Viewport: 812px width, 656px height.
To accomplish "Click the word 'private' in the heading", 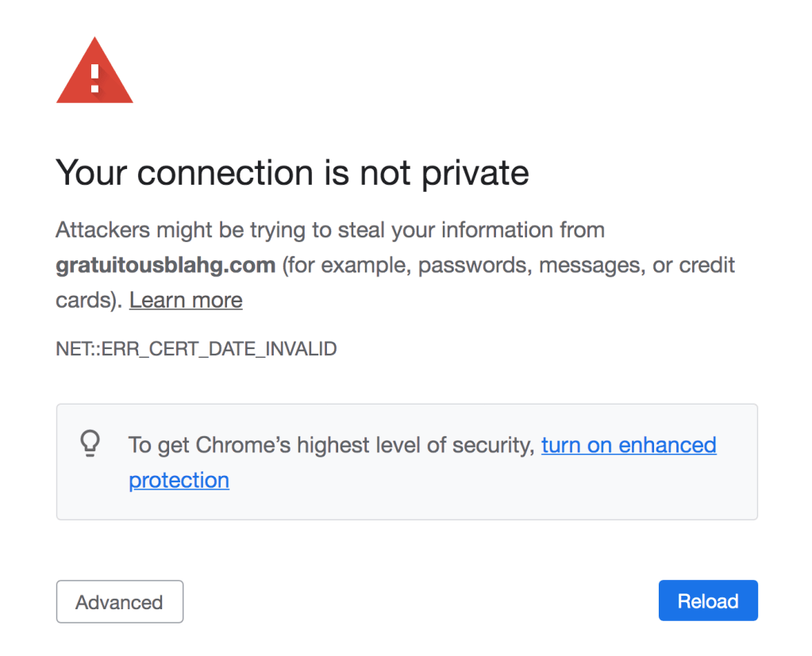I will 475,172.
